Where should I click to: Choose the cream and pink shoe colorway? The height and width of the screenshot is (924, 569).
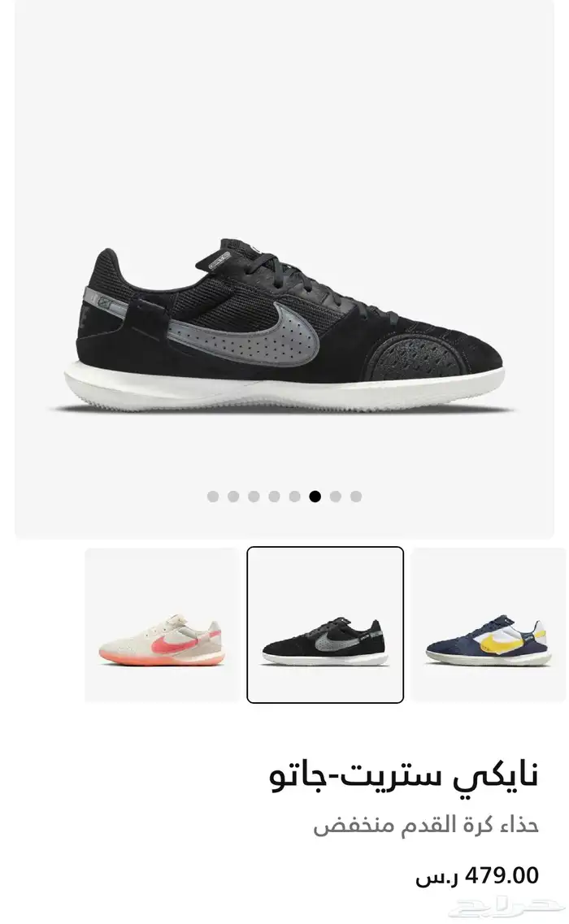point(162,625)
